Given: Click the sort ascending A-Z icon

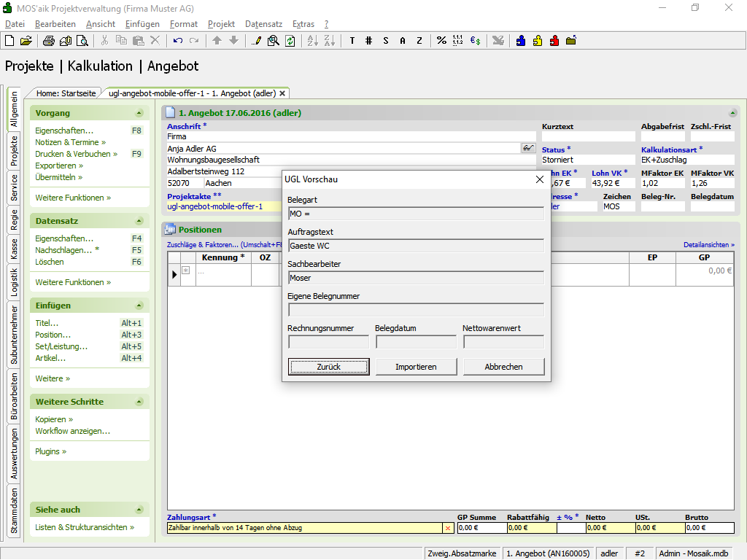Looking at the screenshot, I should (x=312, y=41).
